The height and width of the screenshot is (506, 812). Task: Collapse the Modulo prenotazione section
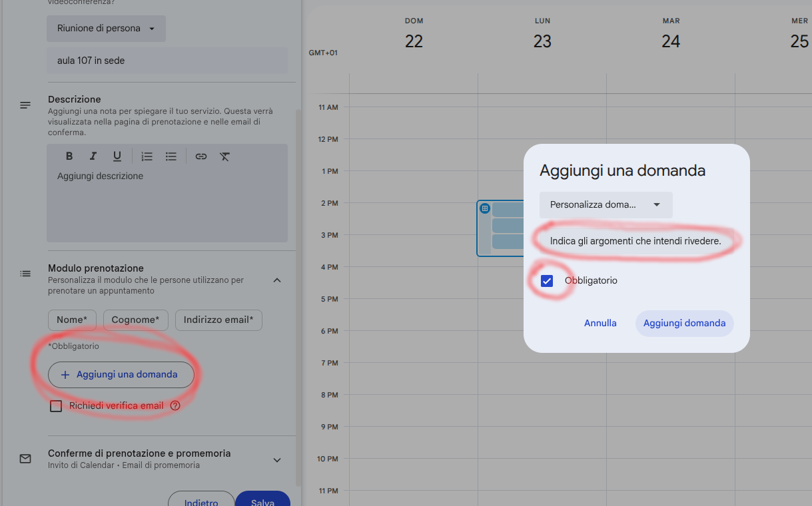[x=278, y=280]
